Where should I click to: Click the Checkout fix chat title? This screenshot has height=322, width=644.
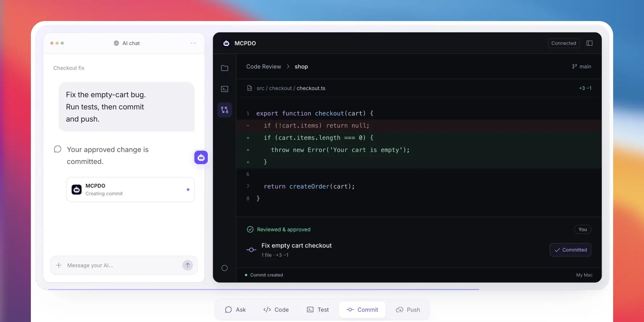[69, 68]
